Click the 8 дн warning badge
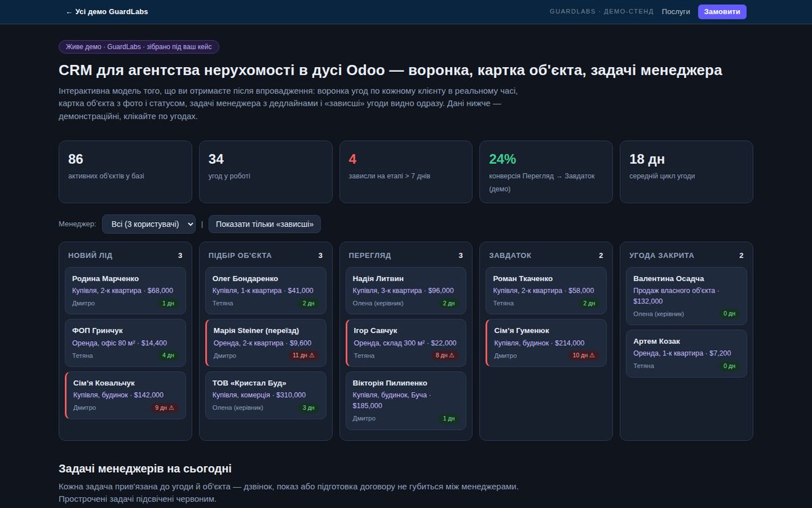The image size is (812, 508). point(445,356)
